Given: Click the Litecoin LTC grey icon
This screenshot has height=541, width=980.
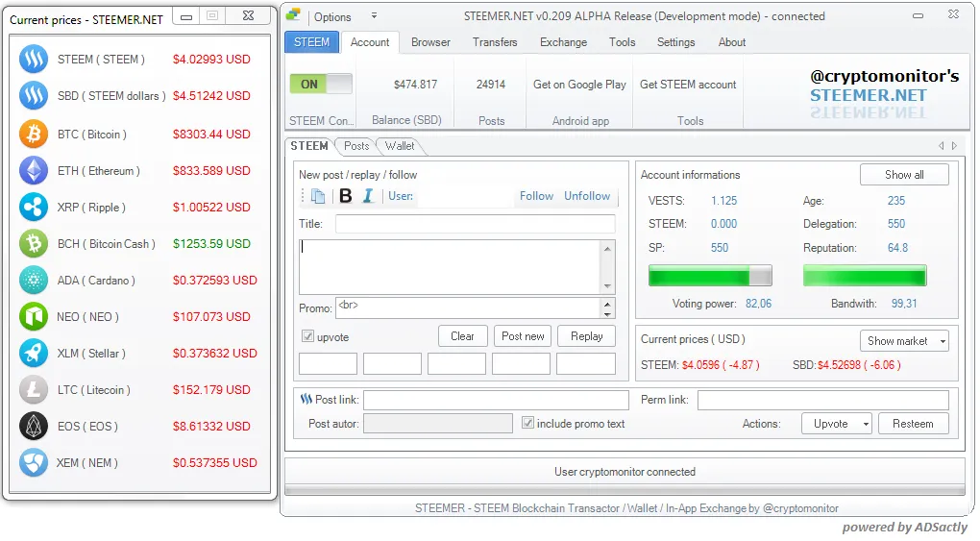Looking at the screenshot, I should coord(34,389).
